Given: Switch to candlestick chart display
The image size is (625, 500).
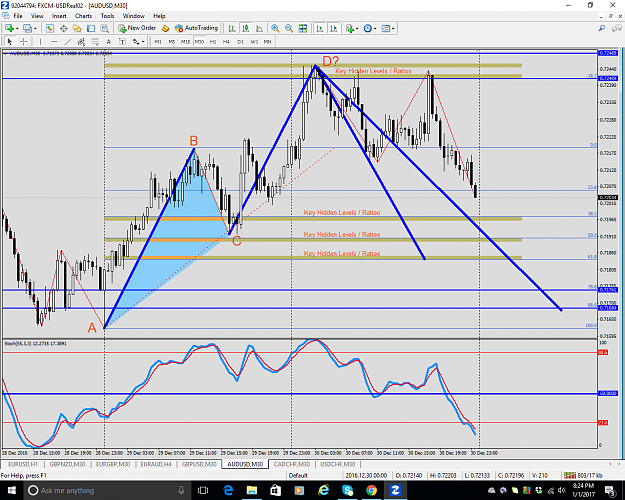Looking at the screenshot, I should 246,28.
